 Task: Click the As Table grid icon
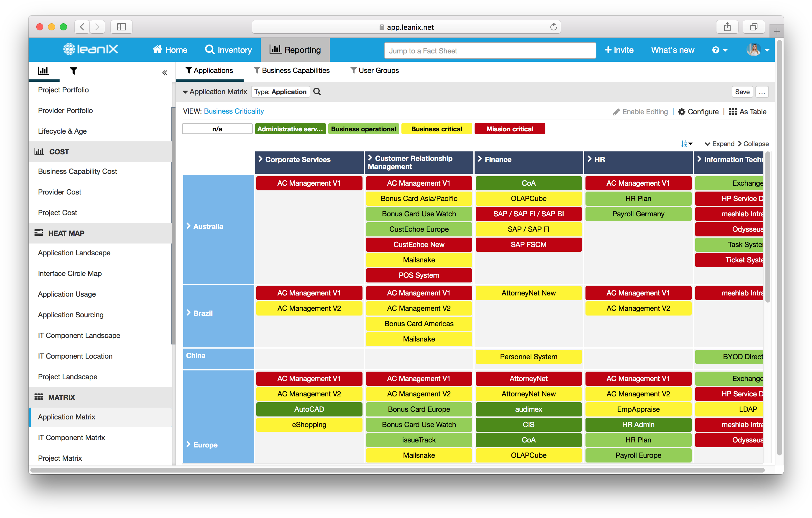pos(733,112)
